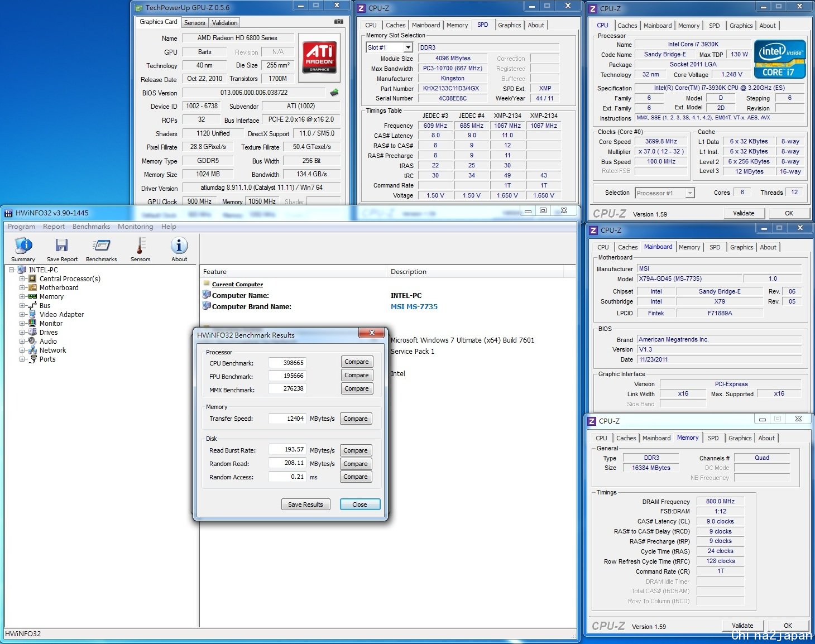Screen dimensions: 815x644
Task: Click the Description column header
Action: coord(475,272)
